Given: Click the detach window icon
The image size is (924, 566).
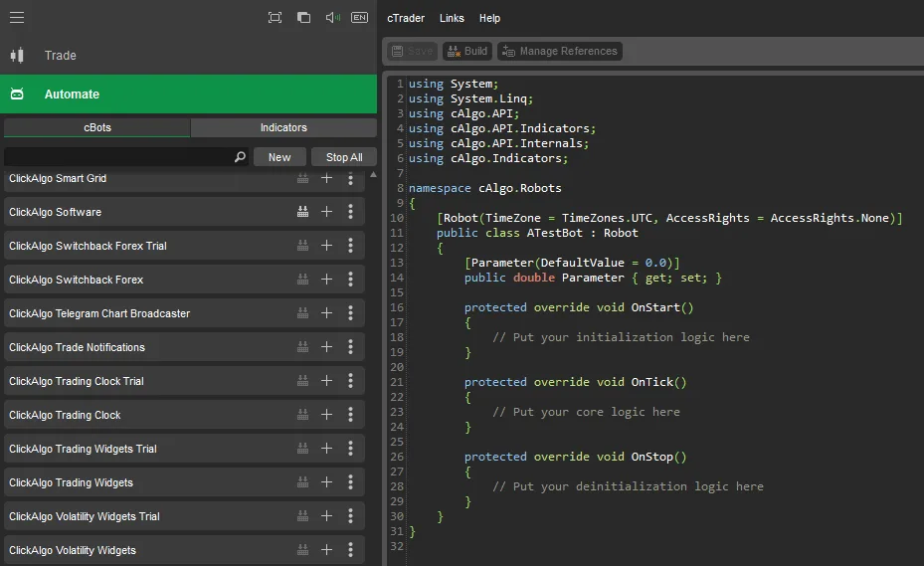Looking at the screenshot, I should (x=303, y=18).
